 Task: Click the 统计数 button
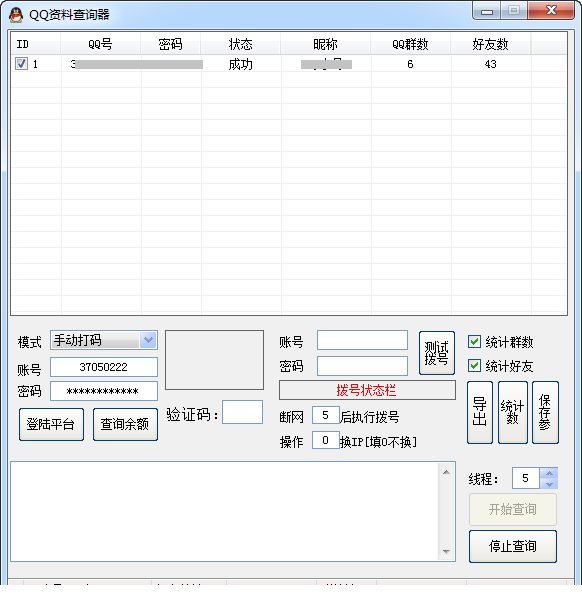pos(513,412)
